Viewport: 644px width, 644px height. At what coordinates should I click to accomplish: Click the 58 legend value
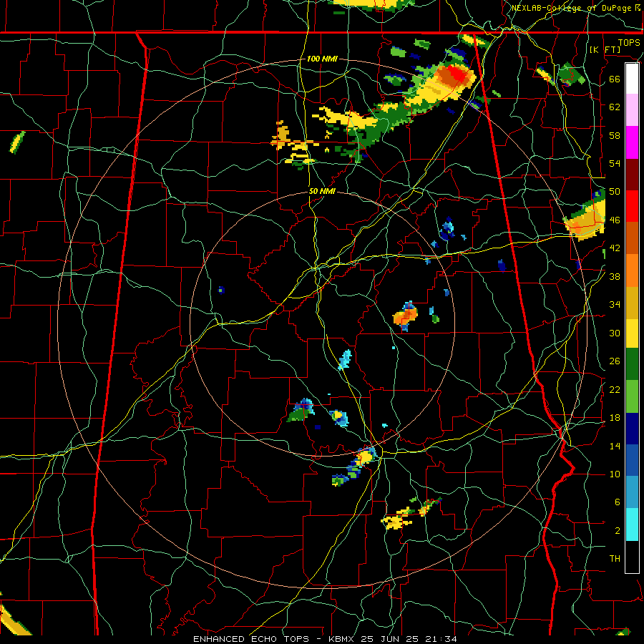coord(615,136)
